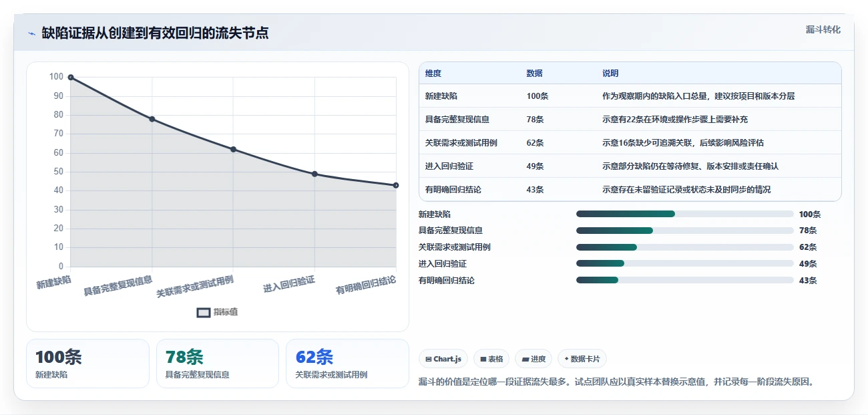Click the 有明确回归结论 x-axis label
868x415 pixels.
tap(366, 285)
